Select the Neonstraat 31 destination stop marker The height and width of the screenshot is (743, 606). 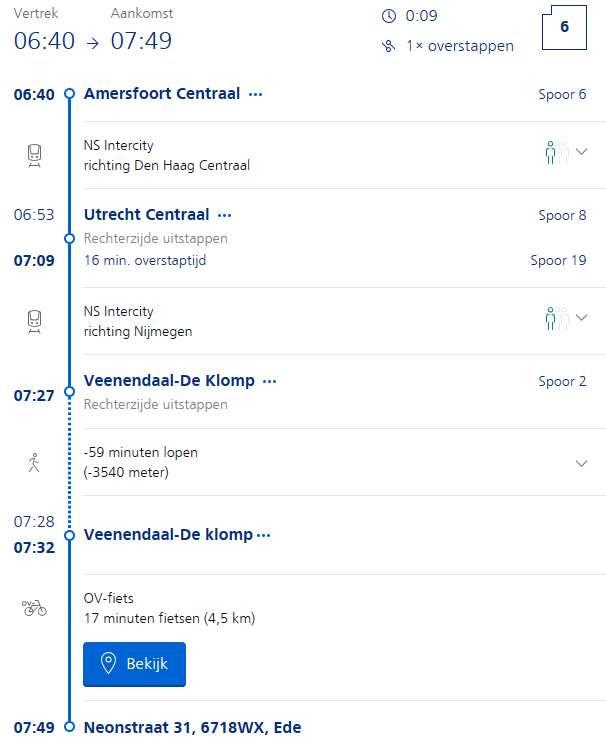click(70, 727)
